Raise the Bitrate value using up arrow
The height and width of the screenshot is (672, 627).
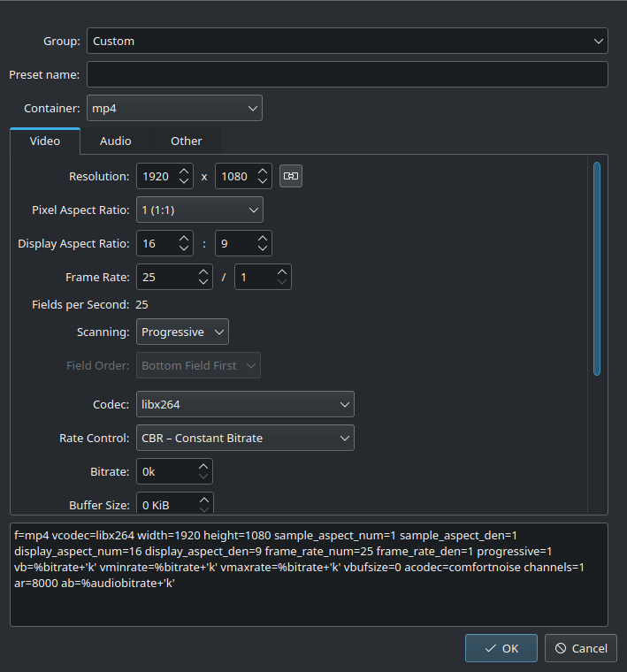203,466
